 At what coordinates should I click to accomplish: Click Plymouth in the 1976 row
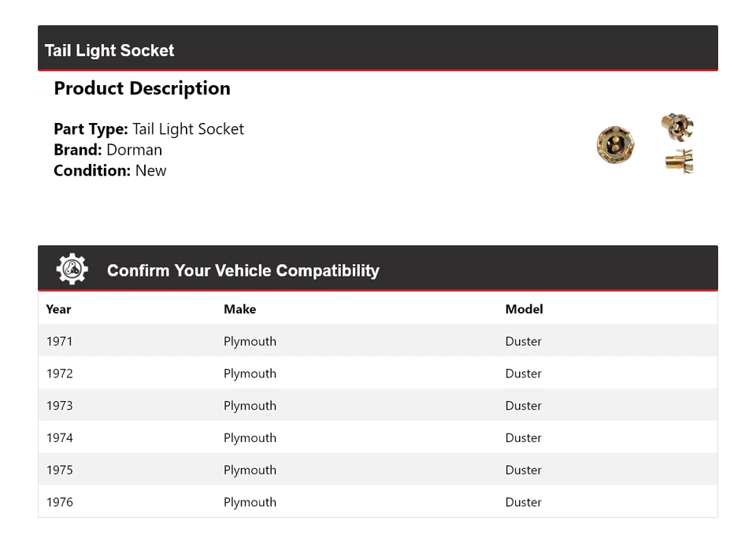coord(250,502)
